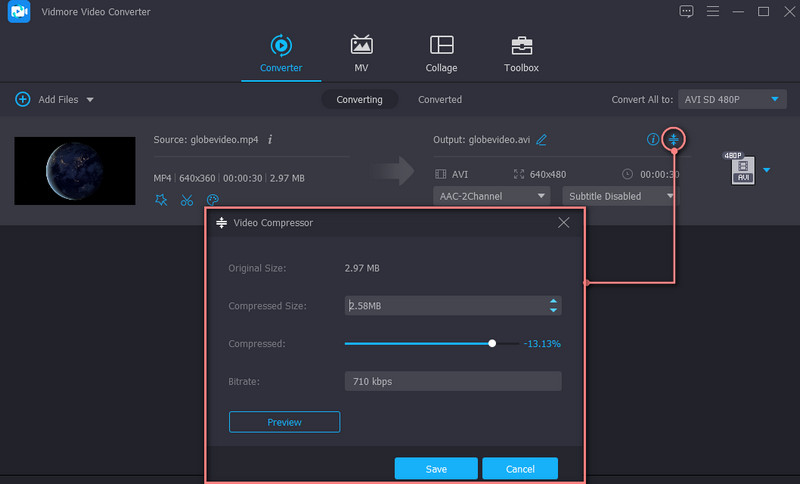Expand the AAC-2Channel audio dropdown
The image size is (800, 484).
[x=492, y=196]
